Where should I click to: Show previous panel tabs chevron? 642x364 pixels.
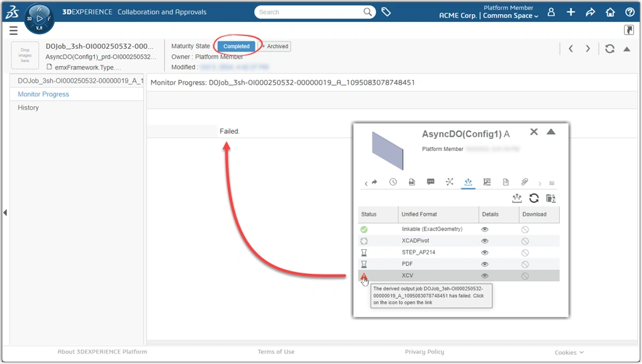[366, 184]
